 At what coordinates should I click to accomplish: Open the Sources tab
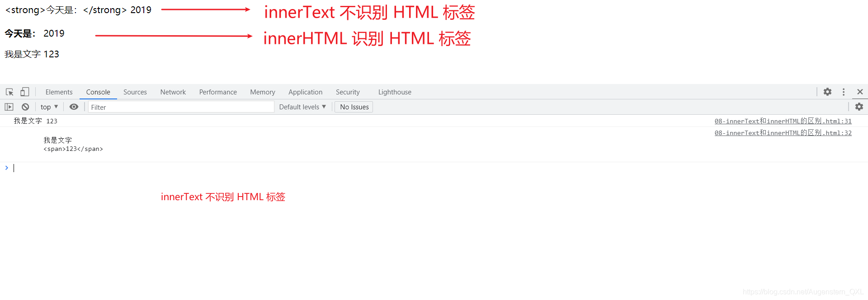click(135, 92)
